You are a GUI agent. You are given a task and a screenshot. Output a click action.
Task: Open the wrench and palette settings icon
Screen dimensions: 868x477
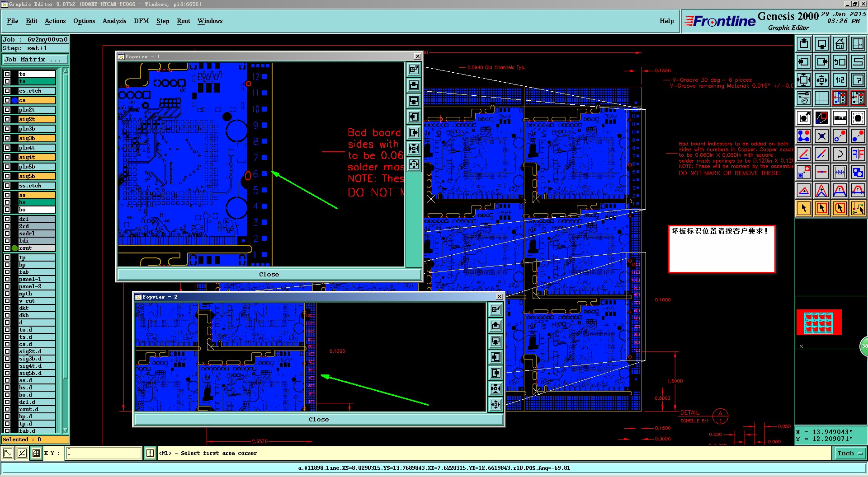click(804, 98)
